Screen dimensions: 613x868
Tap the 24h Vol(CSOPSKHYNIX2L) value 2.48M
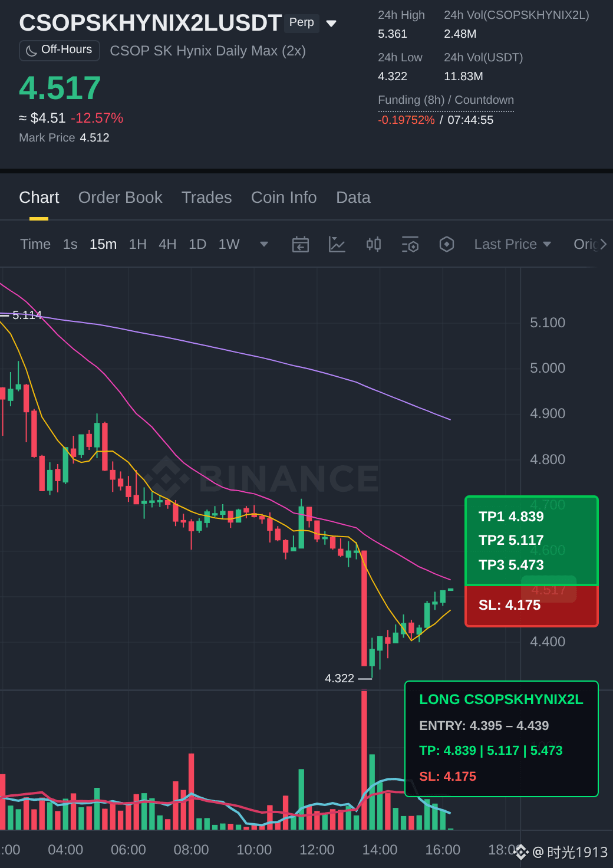pos(460,34)
